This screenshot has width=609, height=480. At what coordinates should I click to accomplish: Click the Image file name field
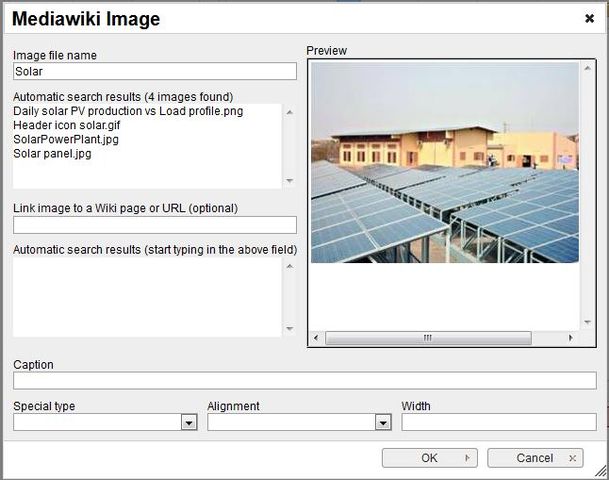(x=155, y=72)
